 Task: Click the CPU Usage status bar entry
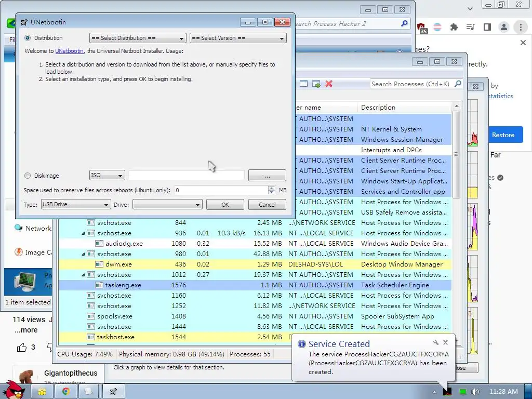(x=85, y=354)
